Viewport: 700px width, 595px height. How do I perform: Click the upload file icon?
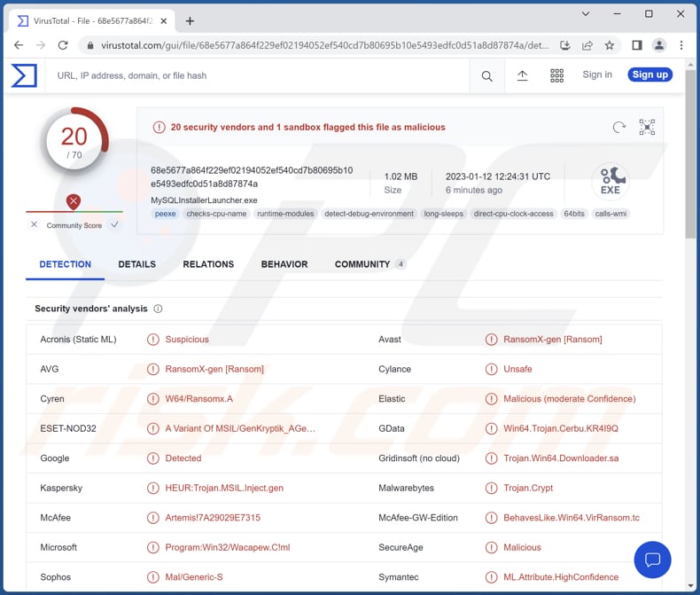[x=522, y=76]
